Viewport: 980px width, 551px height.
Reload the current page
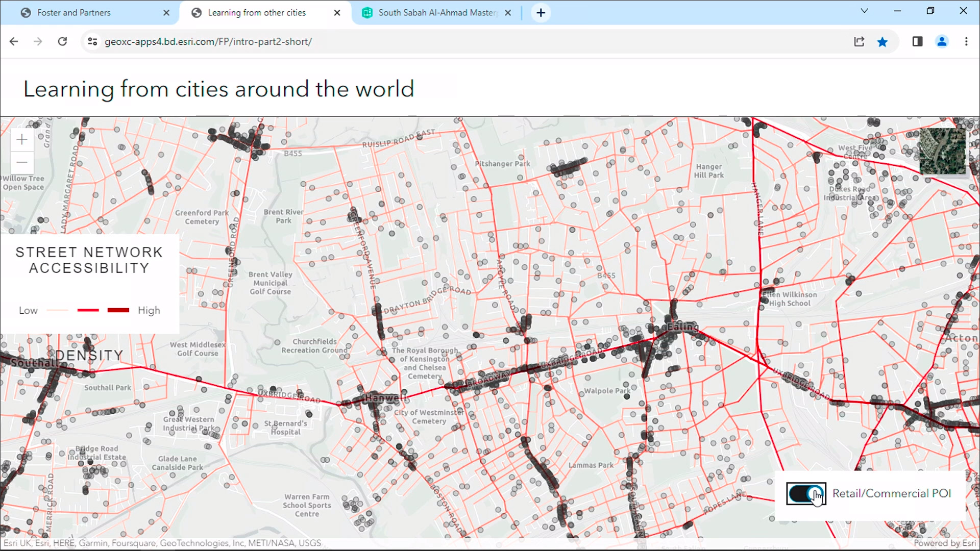coord(62,41)
